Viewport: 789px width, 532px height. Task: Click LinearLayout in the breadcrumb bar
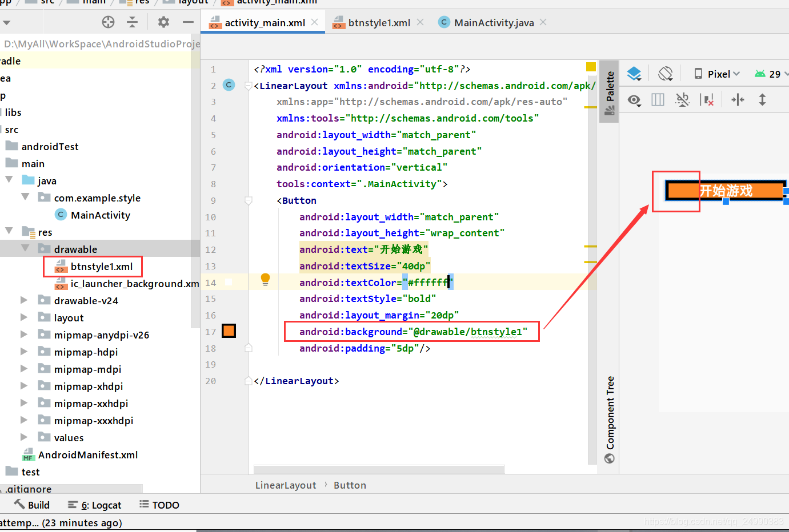pyautogui.click(x=286, y=485)
